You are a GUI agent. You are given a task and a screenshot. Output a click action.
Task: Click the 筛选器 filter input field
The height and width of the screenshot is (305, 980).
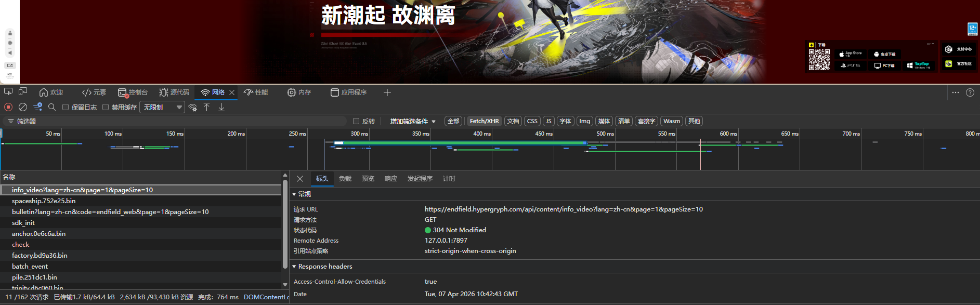tap(175, 121)
